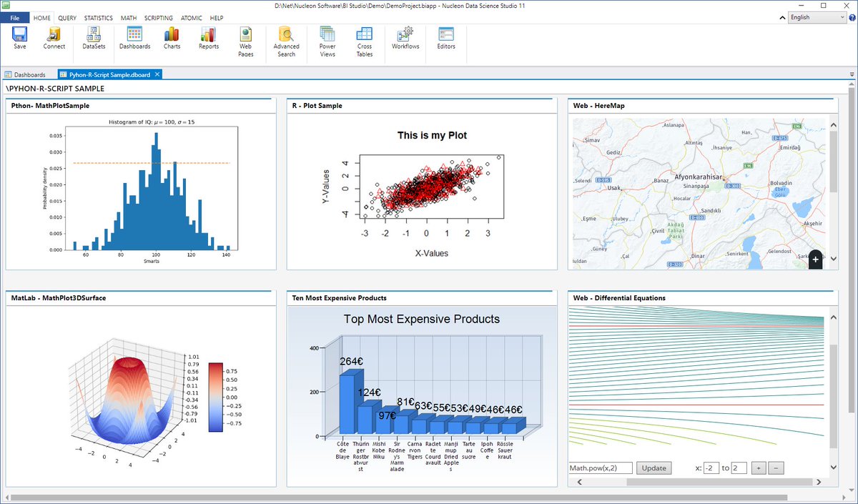The height and width of the screenshot is (504, 858).
Task: Expand the HereMap view with the plus control
Action: click(x=815, y=260)
